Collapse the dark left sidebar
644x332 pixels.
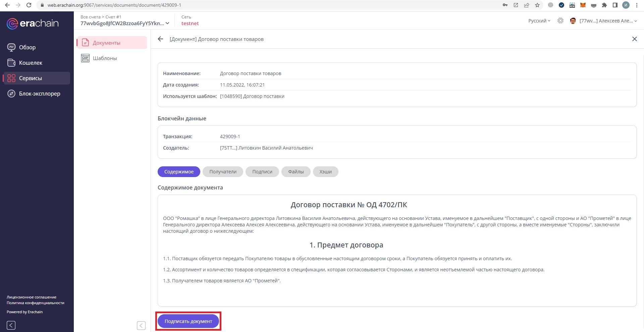11,325
